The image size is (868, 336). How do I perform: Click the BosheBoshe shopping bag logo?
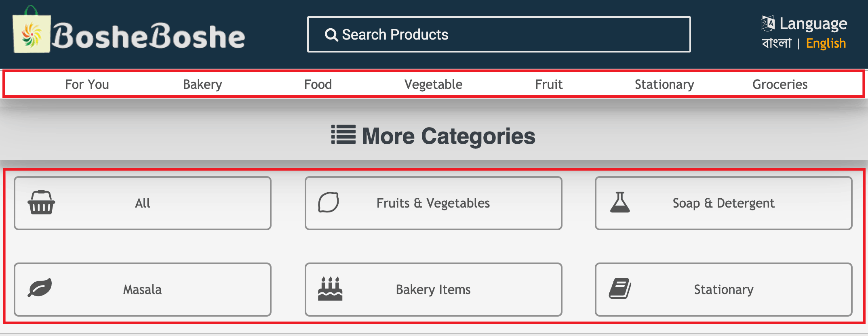point(32,30)
